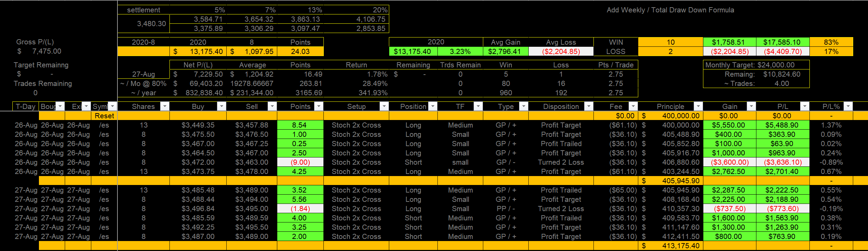Select the yearly estimate 832,838.40
This screenshot has width=868, height=251.
pos(198,93)
